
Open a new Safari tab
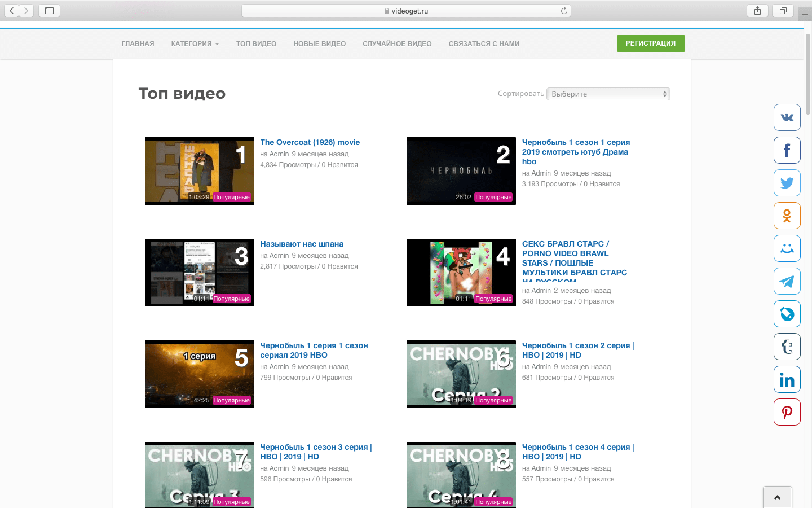805,14
